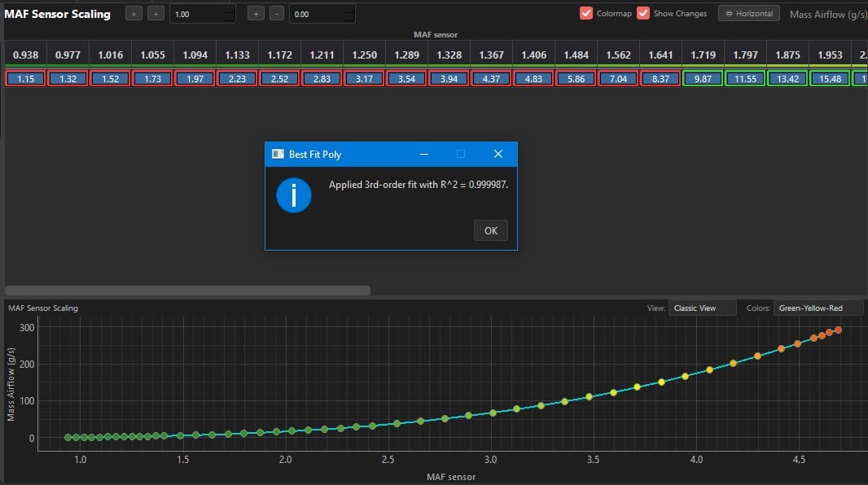Screen dimensions: 868x485
Task: Click the blue information icon in dialog
Action: click(x=293, y=195)
